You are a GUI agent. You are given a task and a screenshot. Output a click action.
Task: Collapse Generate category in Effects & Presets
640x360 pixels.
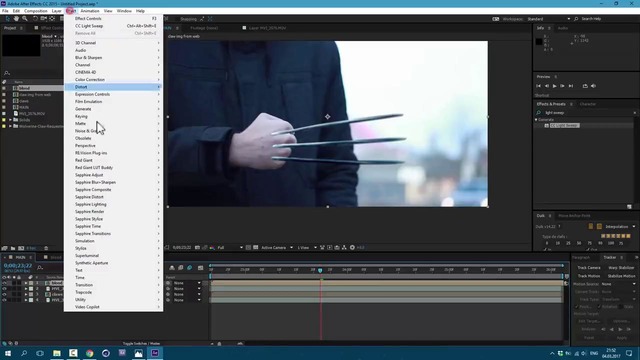[x=536, y=120]
